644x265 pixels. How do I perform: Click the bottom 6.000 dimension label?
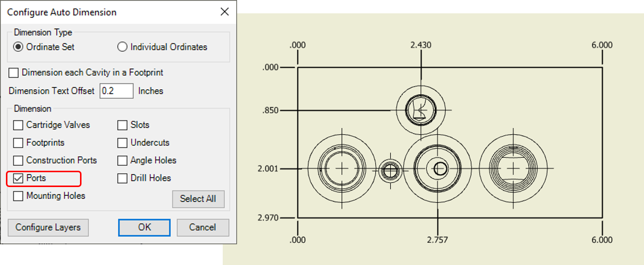coord(602,240)
